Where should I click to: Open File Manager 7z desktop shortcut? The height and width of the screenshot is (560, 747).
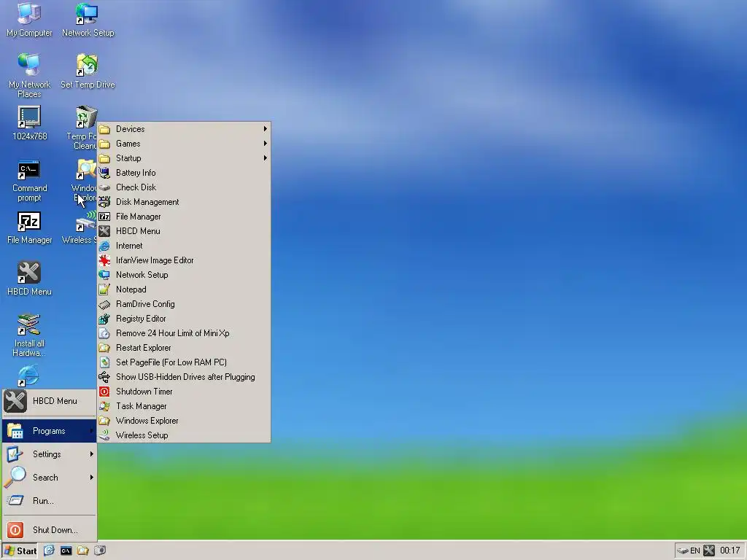point(29,227)
